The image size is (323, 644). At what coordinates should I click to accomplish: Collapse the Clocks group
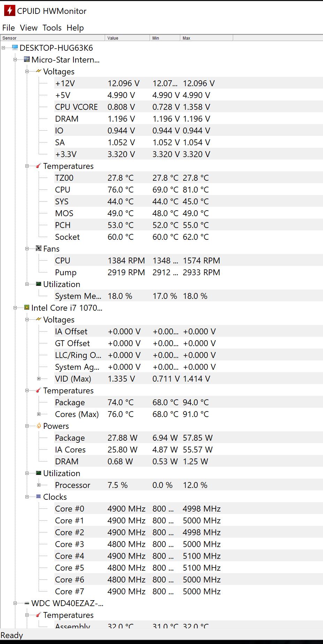27,497
